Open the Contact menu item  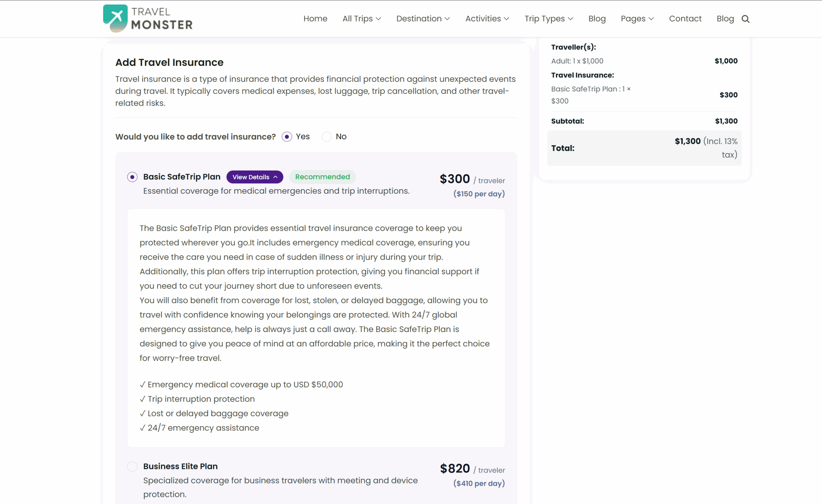685,19
